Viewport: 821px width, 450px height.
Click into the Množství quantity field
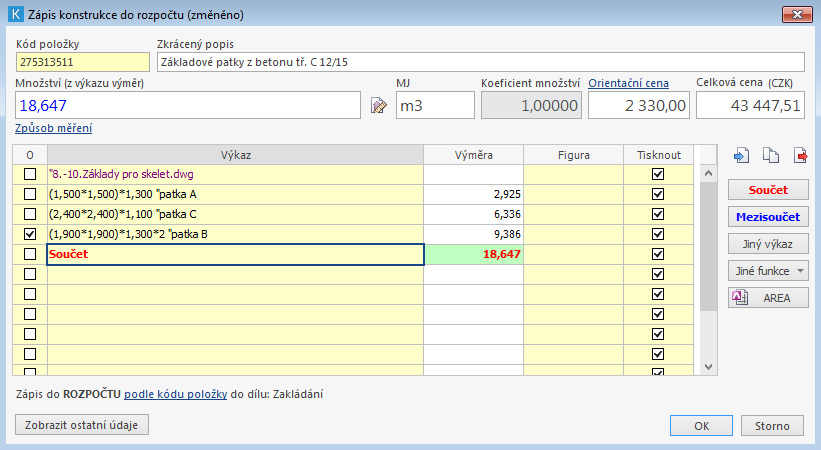[x=188, y=105]
